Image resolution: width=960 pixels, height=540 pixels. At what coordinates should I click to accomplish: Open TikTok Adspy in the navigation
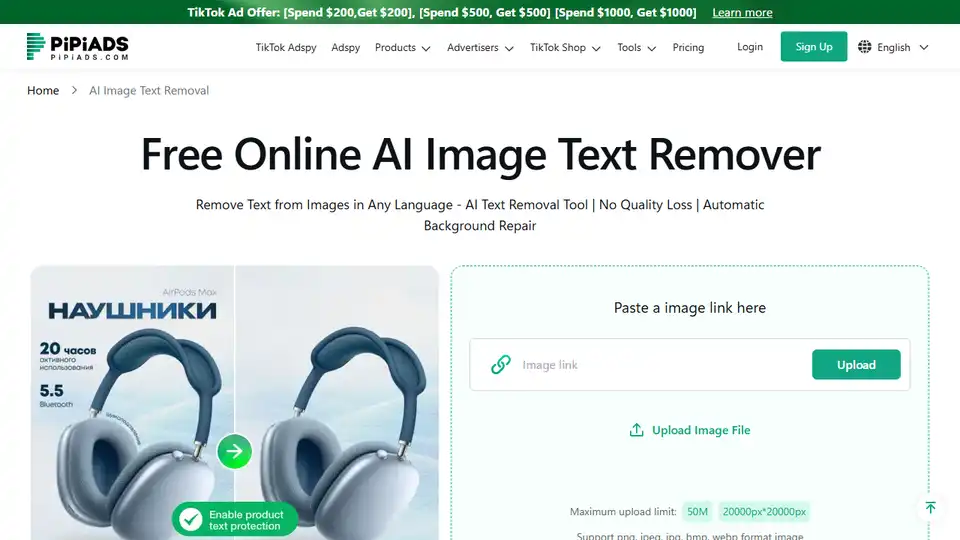[286, 47]
